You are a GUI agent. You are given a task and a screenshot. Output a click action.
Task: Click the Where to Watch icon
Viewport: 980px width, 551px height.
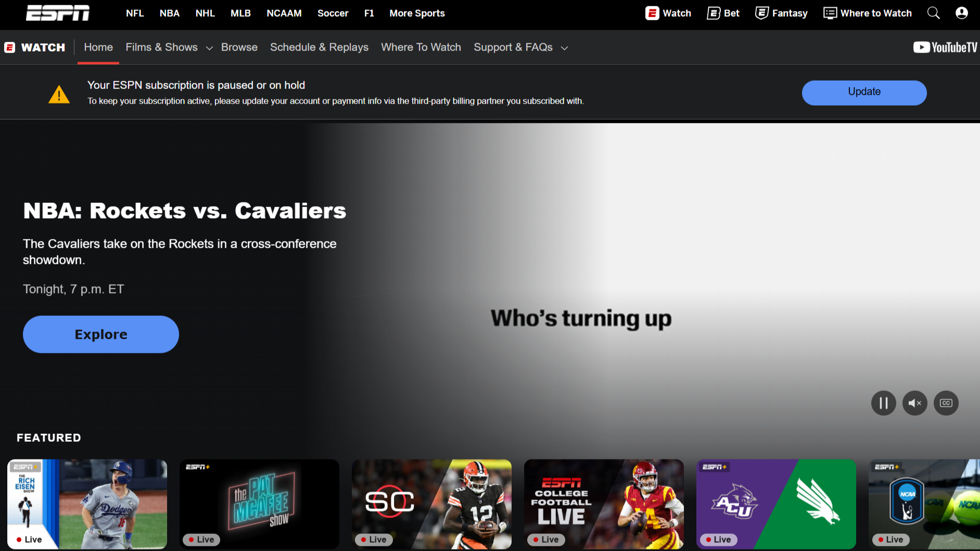830,12
